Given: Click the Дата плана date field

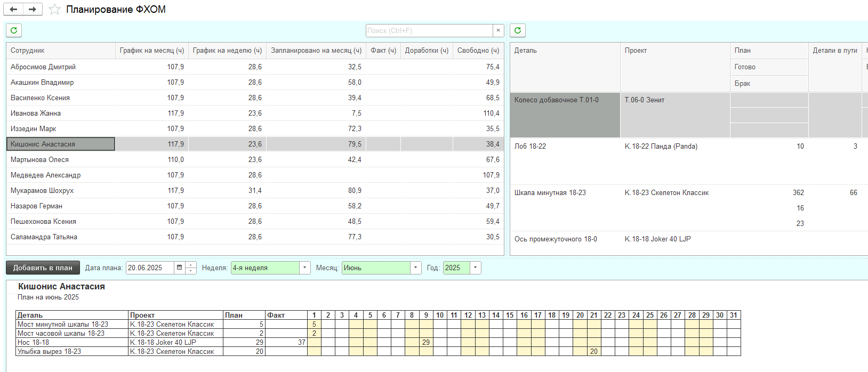Looking at the screenshot, I should (x=150, y=268).
